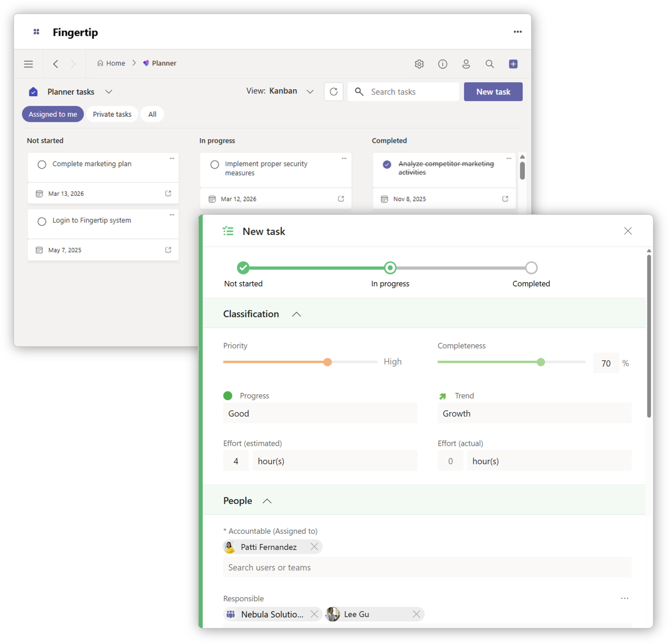Click the refresh tasks icon
This screenshot has width=669, height=644.
click(333, 91)
